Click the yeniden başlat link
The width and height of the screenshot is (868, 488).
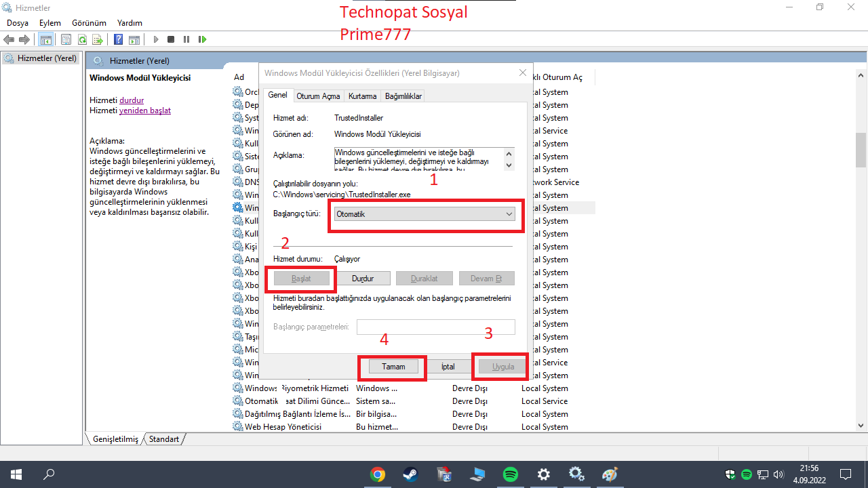[x=145, y=110]
